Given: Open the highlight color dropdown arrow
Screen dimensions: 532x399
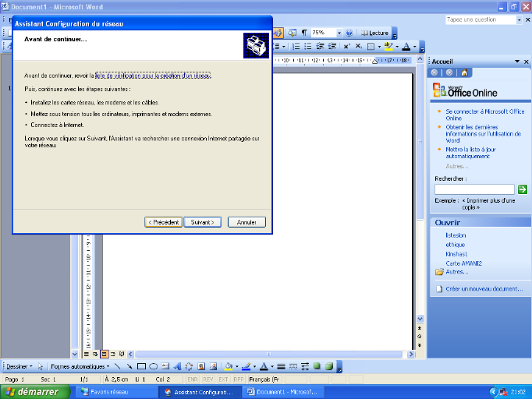Looking at the screenshot, I should (397, 47).
